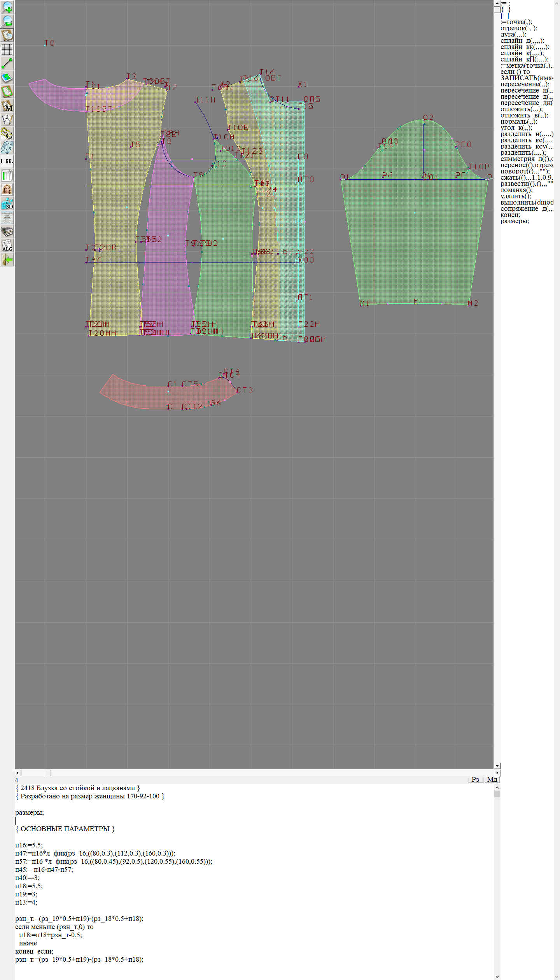Click the pattern with M icon

[7, 106]
